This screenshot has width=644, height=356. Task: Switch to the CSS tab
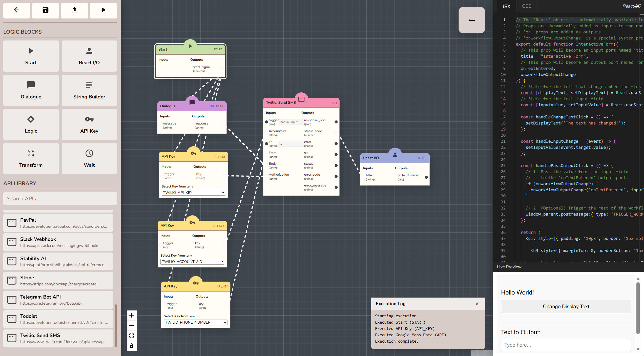[527, 6]
